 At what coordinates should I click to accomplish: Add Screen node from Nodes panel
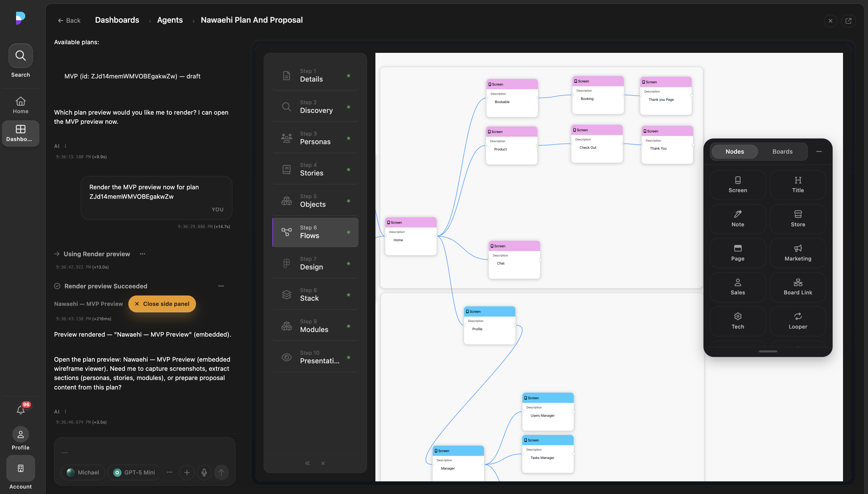click(x=737, y=185)
